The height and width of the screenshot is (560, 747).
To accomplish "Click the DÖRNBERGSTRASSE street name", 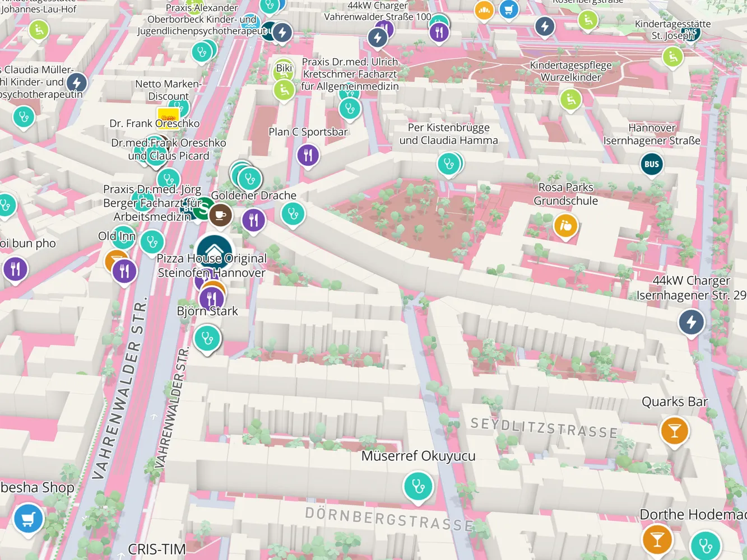I will pyautogui.click(x=389, y=519).
